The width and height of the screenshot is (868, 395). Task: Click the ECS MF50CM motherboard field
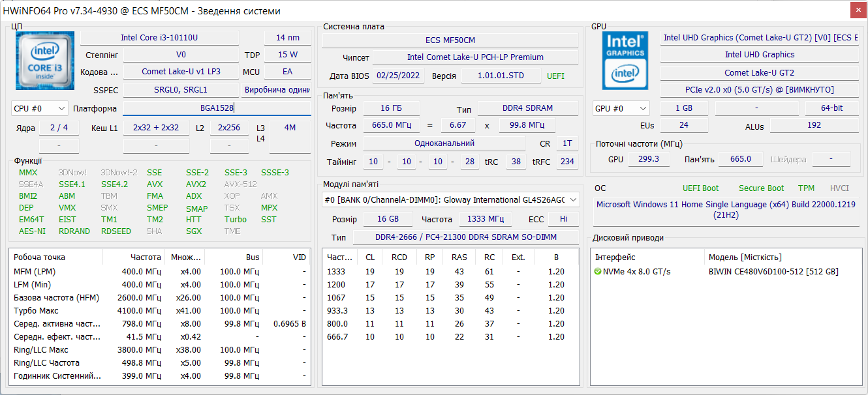pos(450,40)
